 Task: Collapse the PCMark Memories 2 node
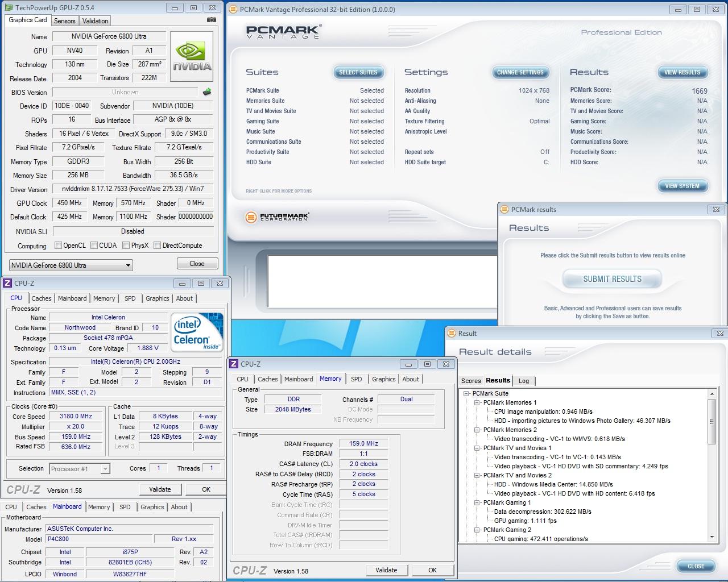(477, 430)
